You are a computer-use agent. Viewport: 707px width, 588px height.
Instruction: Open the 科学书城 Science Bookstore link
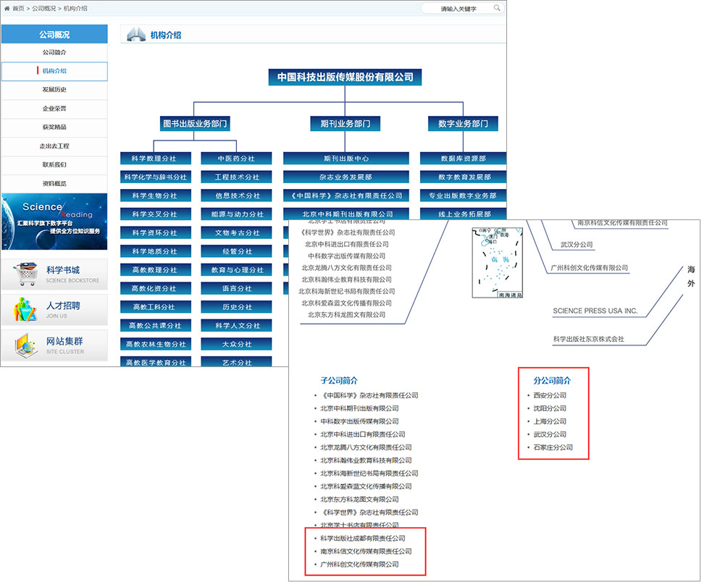(x=54, y=274)
